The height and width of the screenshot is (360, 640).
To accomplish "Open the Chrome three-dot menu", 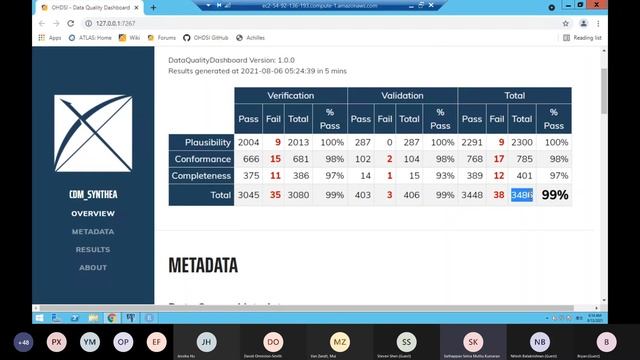I will (x=598, y=24).
